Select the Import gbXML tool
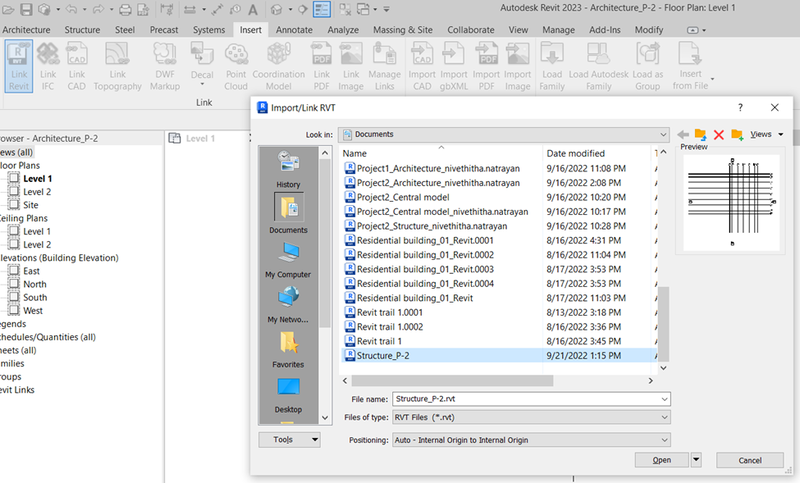 454,66
